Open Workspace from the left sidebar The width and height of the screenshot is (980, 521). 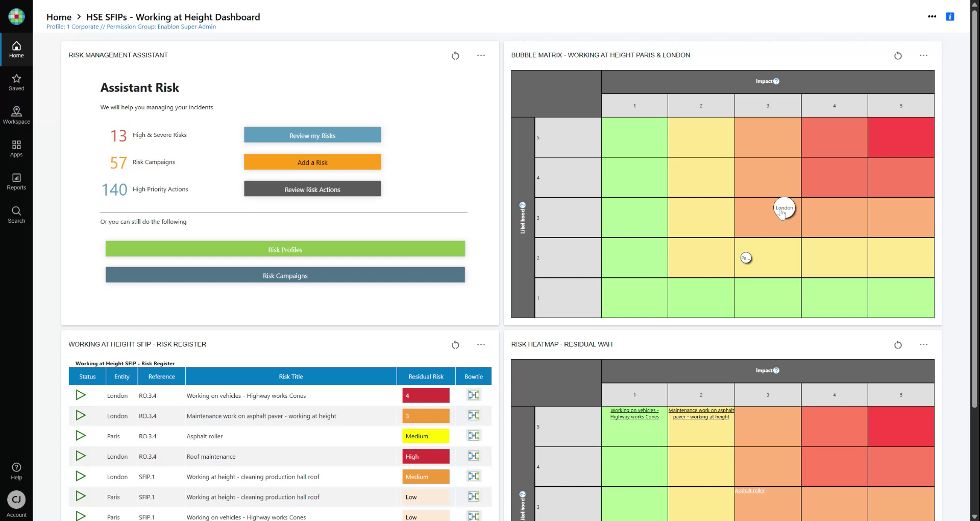pos(16,115)
